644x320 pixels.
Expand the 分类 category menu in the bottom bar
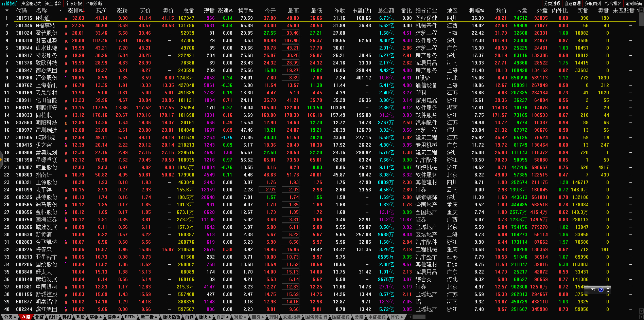point(10,317)
